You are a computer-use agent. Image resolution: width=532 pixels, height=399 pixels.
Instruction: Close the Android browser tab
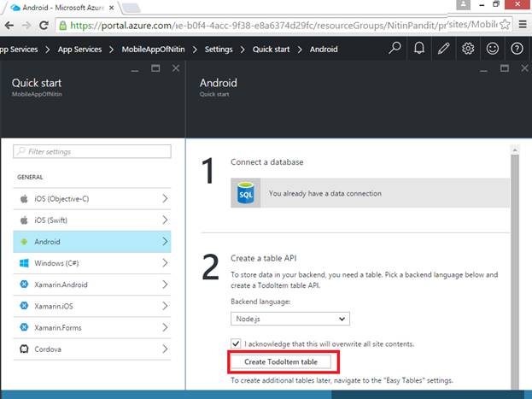tap(111, 8)
